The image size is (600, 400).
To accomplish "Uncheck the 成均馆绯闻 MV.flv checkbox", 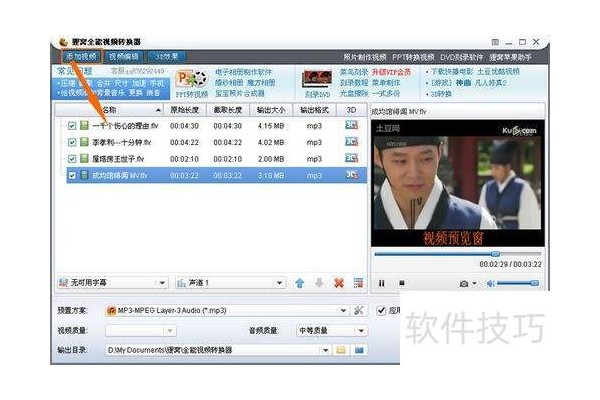I will 72,176.
